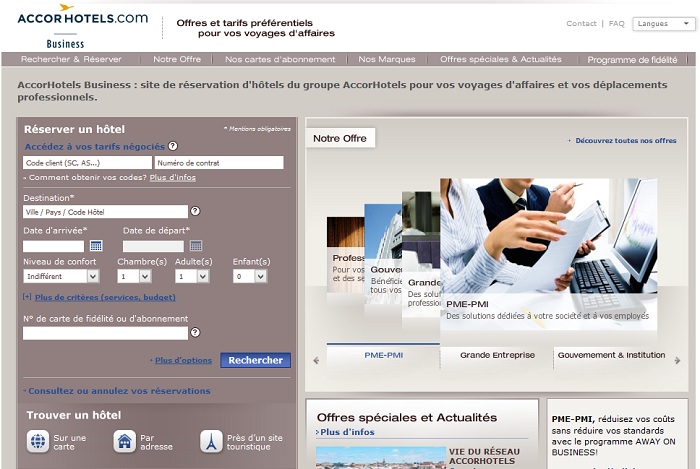Open Niveau de confort dropdown
Viewport: 700px width, 469px height.
click(61, 276)
